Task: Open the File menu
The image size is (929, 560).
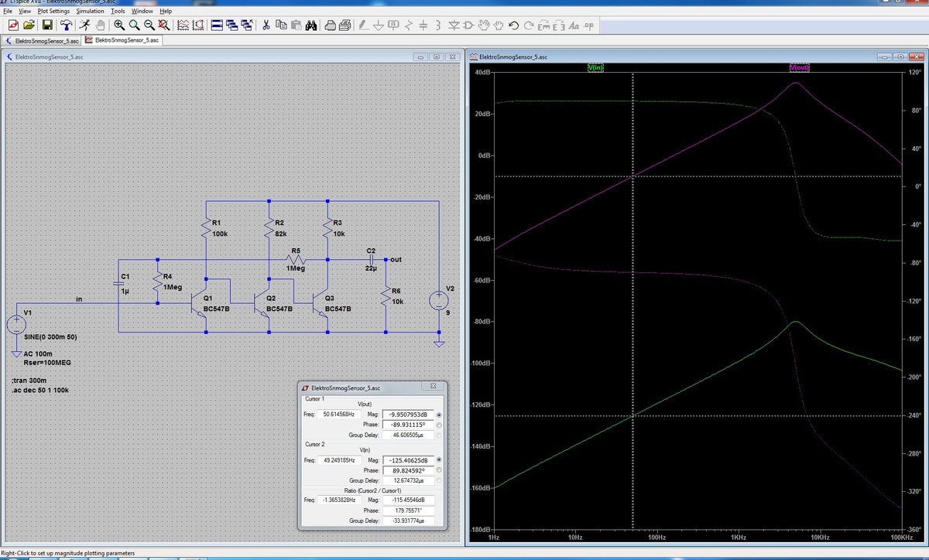Action: [x=8, y=11]
